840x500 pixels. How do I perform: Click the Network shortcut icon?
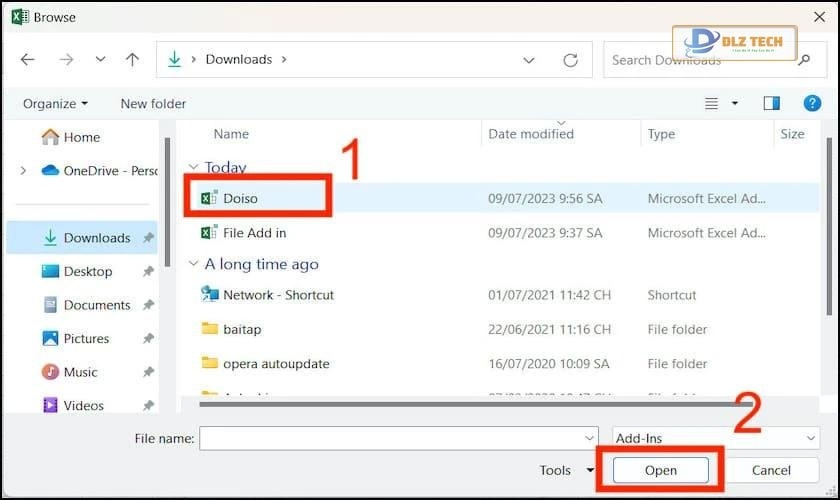click(209, 294)
